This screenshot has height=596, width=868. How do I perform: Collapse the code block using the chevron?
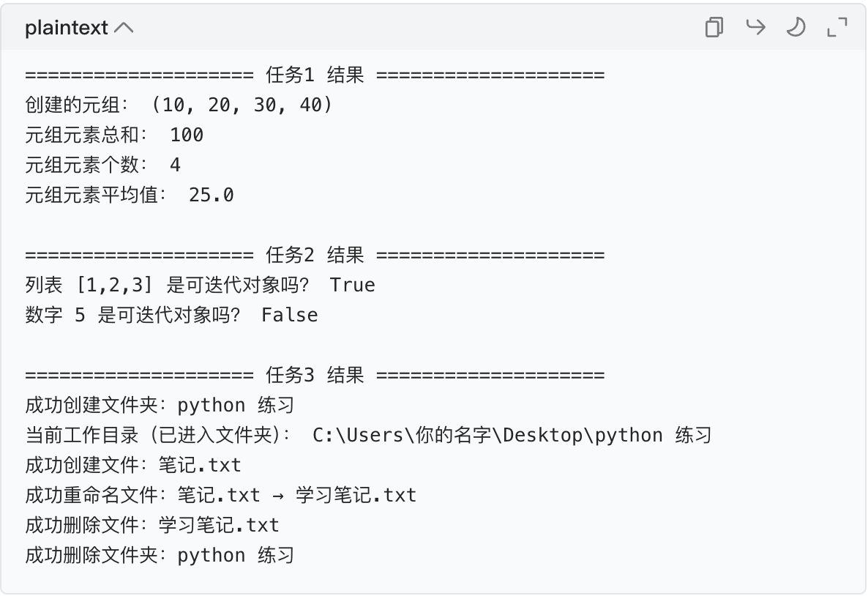[124, 26]
